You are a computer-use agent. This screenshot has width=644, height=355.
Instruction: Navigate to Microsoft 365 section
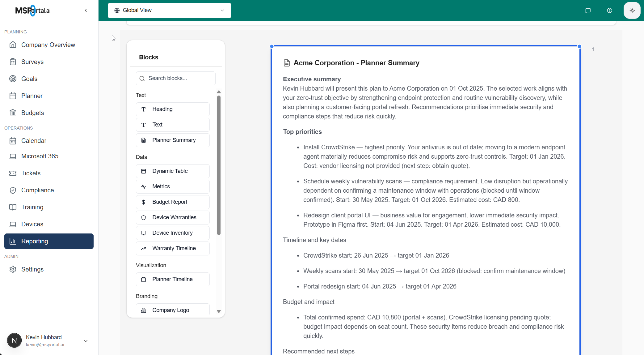point(40,156)
